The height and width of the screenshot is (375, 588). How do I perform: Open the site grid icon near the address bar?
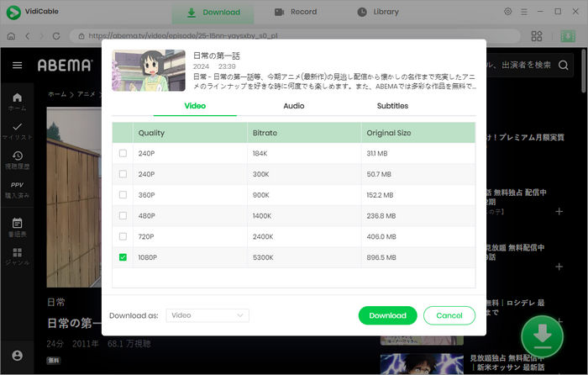click(x=537, y=36)
